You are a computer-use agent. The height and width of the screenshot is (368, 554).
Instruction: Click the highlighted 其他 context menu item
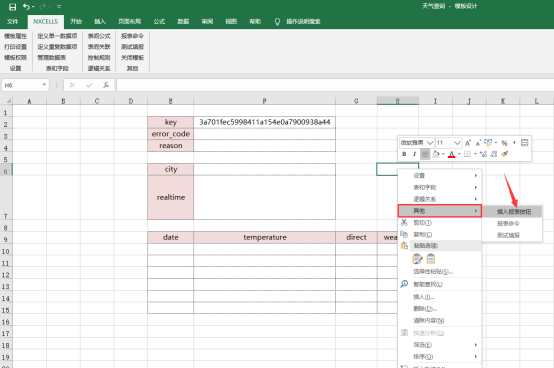440,211
